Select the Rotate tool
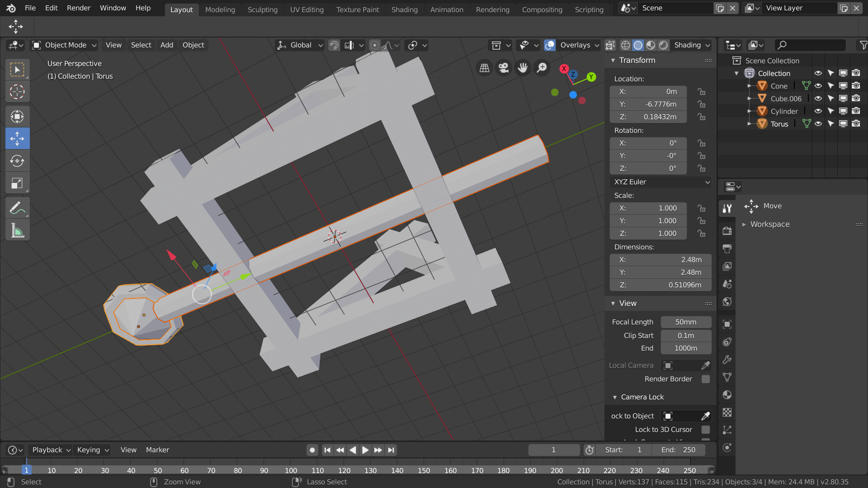 click(17, 161)
